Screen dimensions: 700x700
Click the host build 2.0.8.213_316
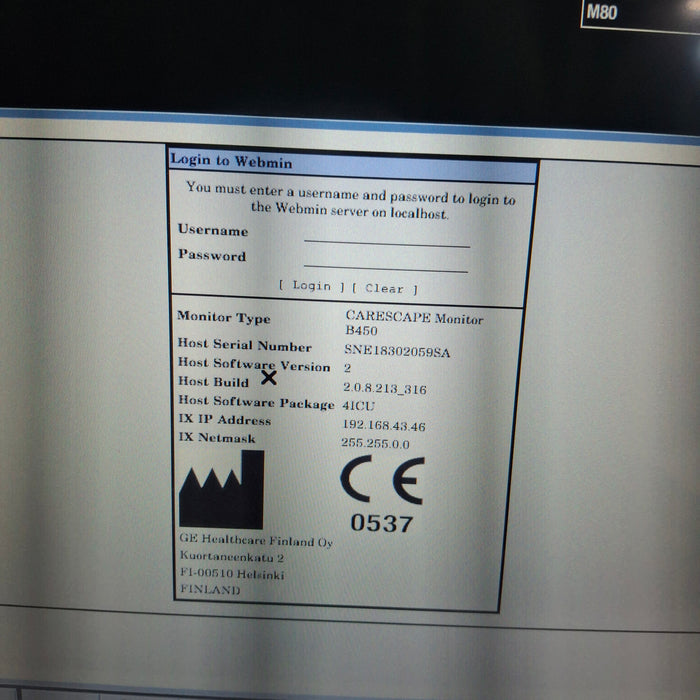point(384,388)
